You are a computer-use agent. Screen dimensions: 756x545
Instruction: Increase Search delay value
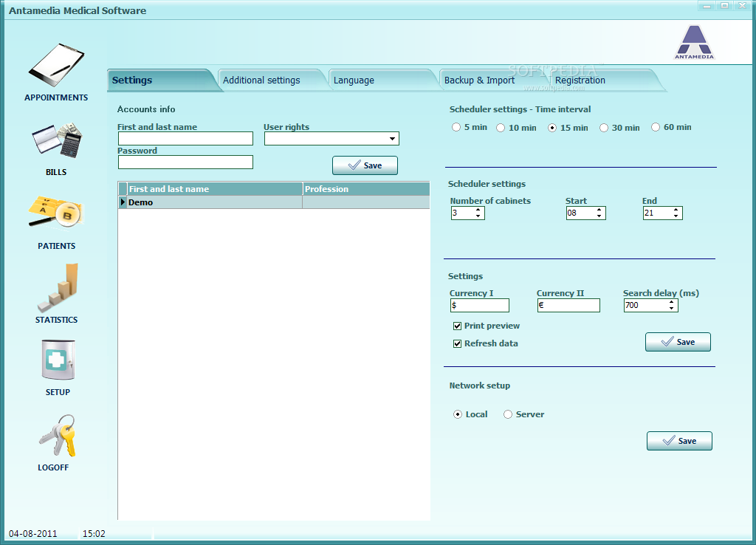[671, 302]
